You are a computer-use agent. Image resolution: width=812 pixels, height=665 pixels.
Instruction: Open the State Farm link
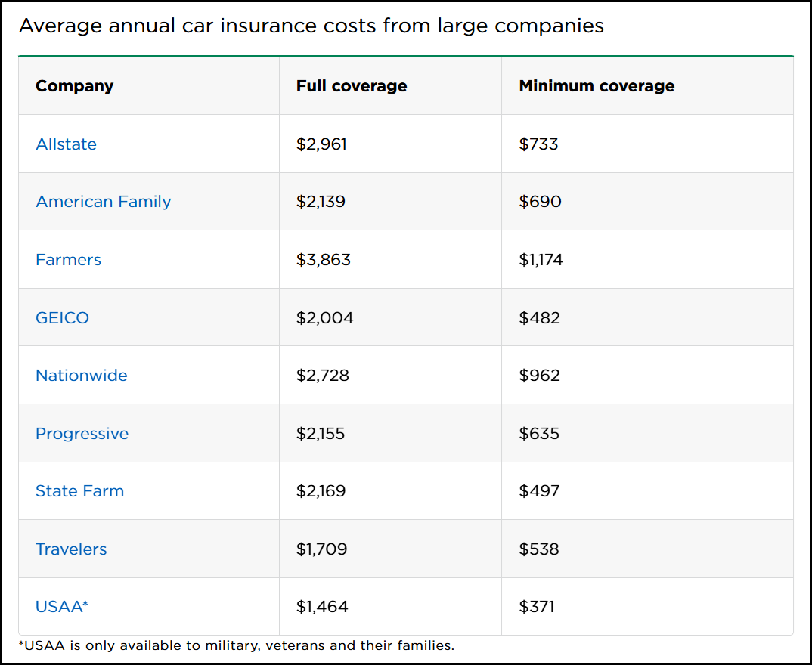79,491
